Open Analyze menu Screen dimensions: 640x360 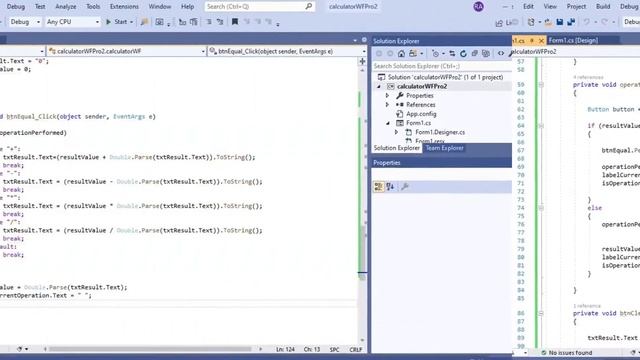[x=66, y=7]
